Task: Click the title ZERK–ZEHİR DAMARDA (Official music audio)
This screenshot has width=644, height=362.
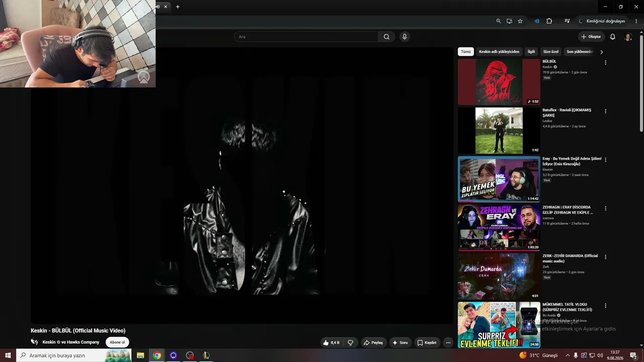Action: pyautogui.click(x=570, y=258)
